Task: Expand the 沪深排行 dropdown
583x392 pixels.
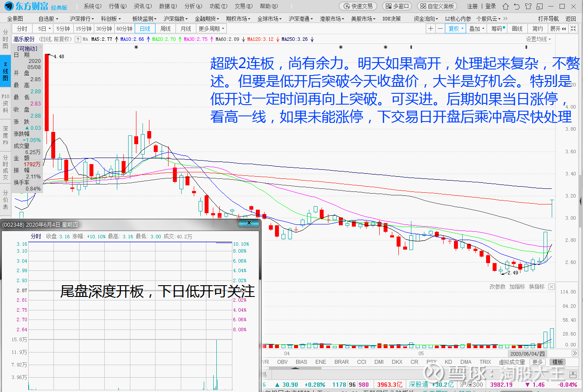Action: pos(82,19)
